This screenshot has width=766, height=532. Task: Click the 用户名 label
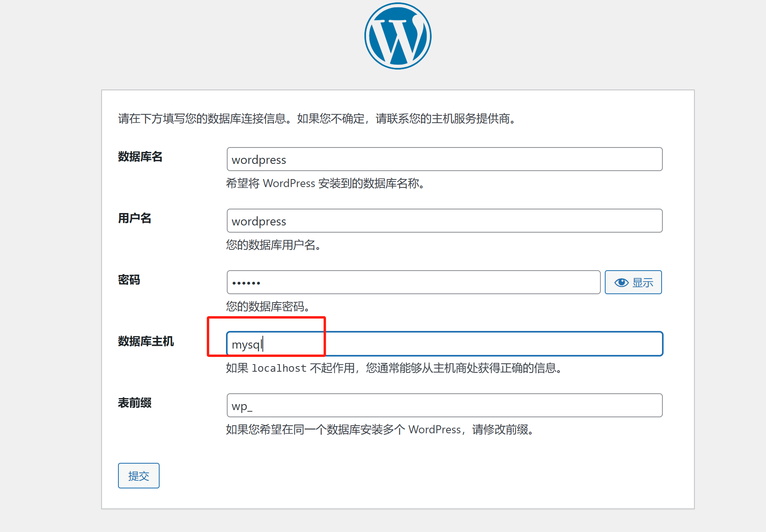pos(135,218)
